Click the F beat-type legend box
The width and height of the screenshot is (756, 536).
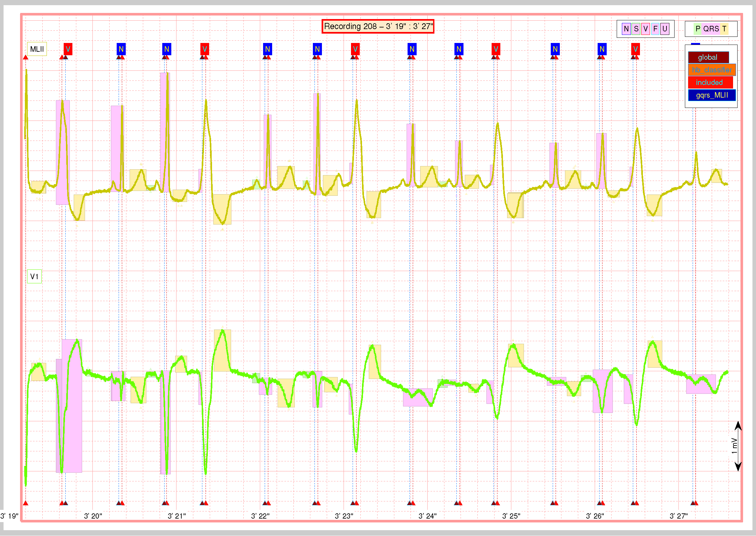pyautogui.click(x=655, y=29)
